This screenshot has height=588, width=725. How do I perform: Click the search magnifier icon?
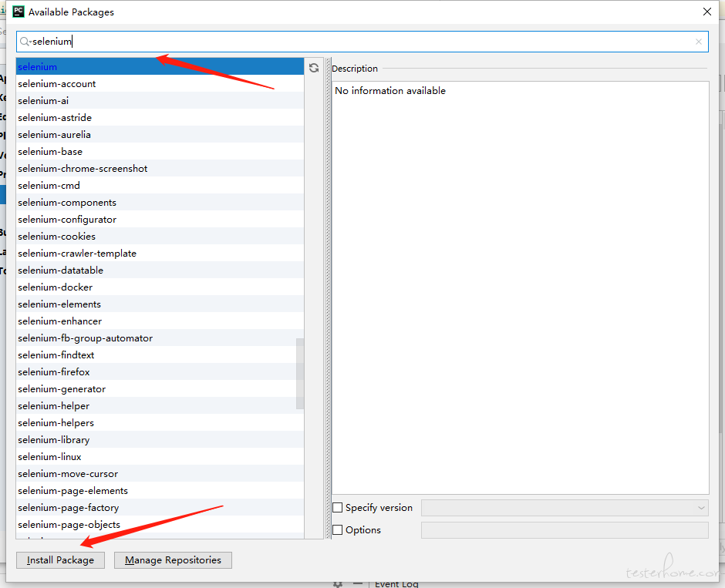point(25,42)
